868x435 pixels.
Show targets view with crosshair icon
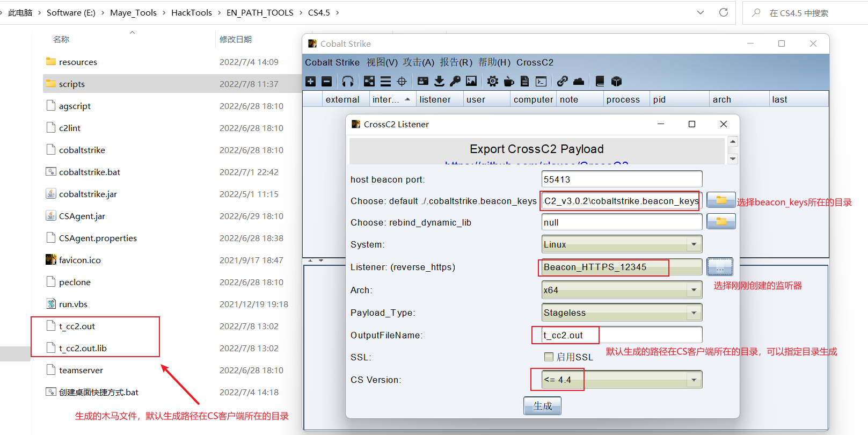point(402,81)
